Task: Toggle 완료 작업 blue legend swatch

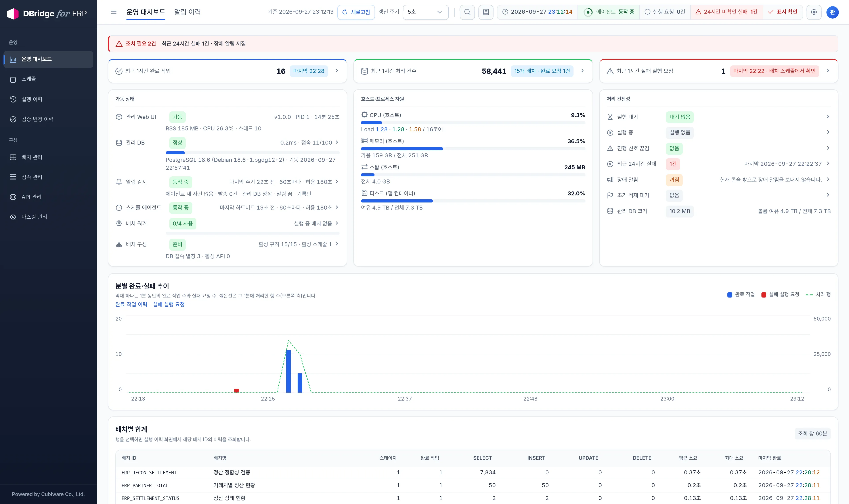Action: [729, 295]
